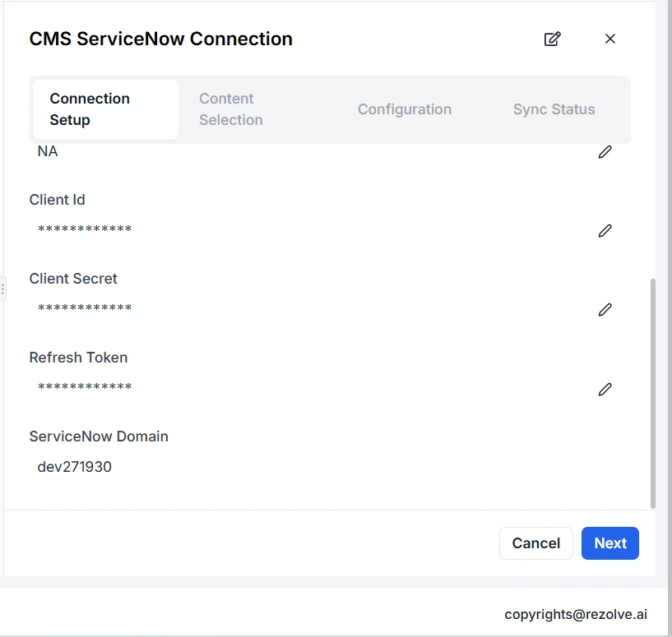The width and height of the screenshot is (672, 637).
Task: Click the NA field value
Action: pos(48,152)
